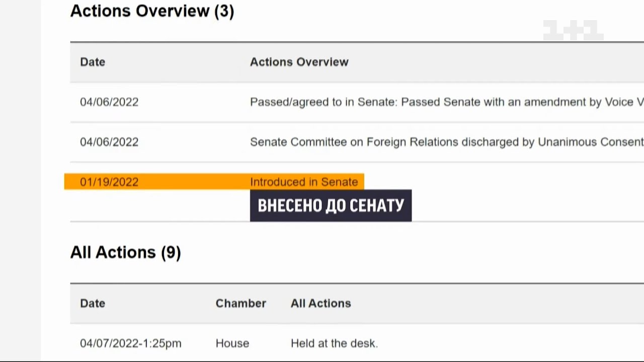Click the "Held at the desk." action text

click(334, 343)
